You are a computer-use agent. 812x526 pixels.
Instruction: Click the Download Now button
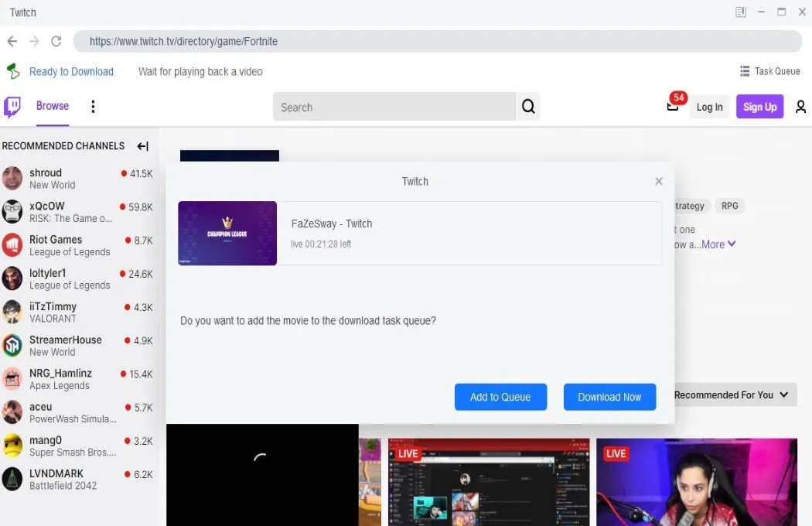coord(610,397)
